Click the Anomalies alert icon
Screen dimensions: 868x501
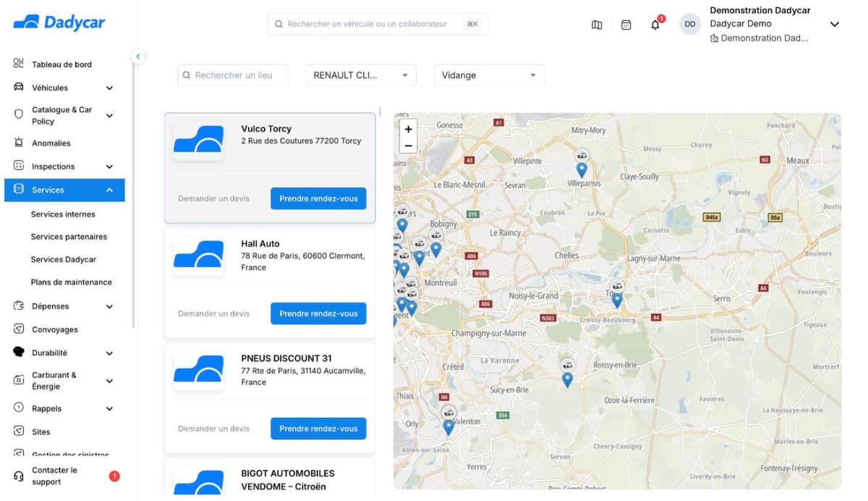click(19, 143)
